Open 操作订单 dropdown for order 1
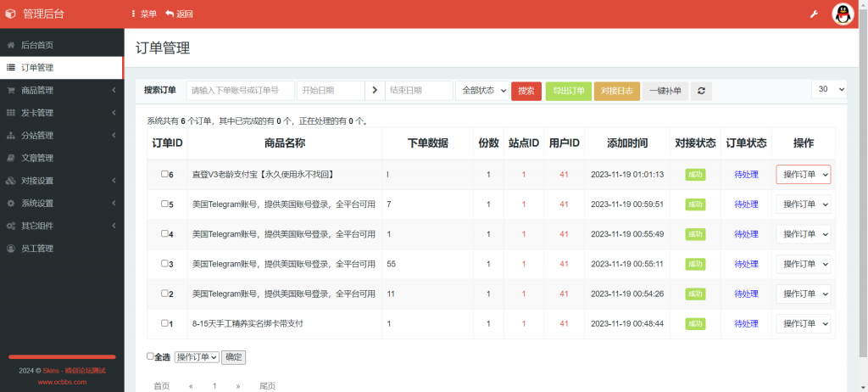Image resolution: width=868 pixels, height=392 pixels. pos(804,323)
